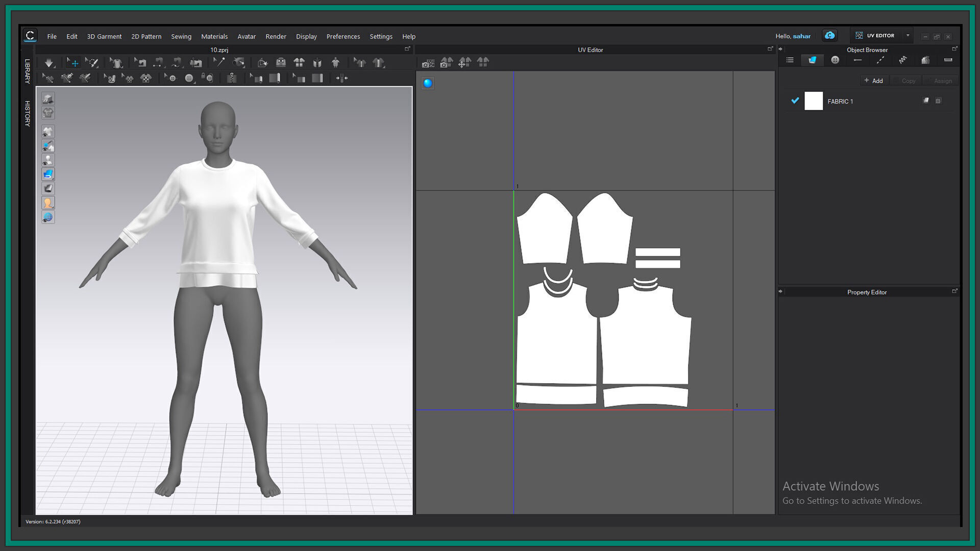Click the Fasten Button lock icon
Viewport: 980px width, 551px height.
[207, 78]
